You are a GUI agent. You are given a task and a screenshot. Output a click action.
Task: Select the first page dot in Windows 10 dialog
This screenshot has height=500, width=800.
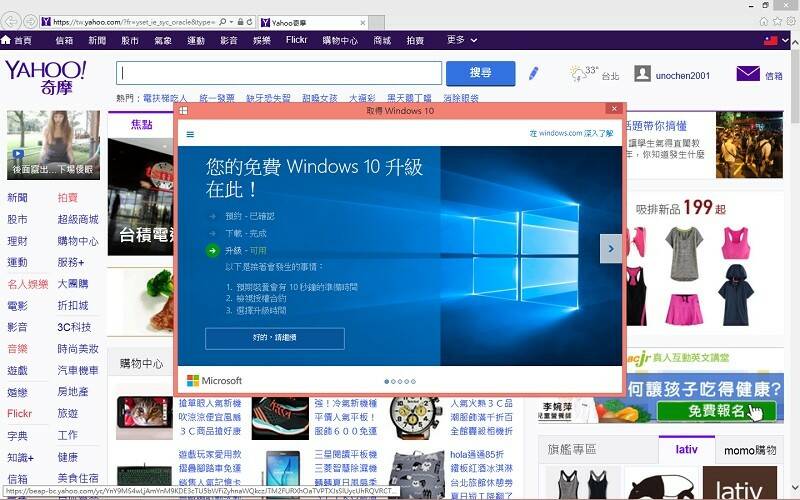click(x=387, y=381)
